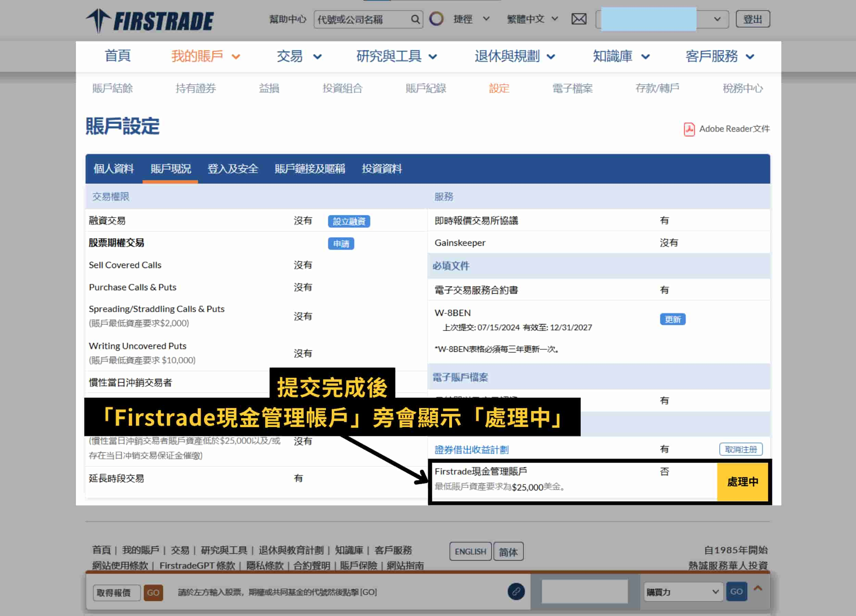Open the mail envelope icon
Viewport: 856px width, 616px height.
coord(579,19)
